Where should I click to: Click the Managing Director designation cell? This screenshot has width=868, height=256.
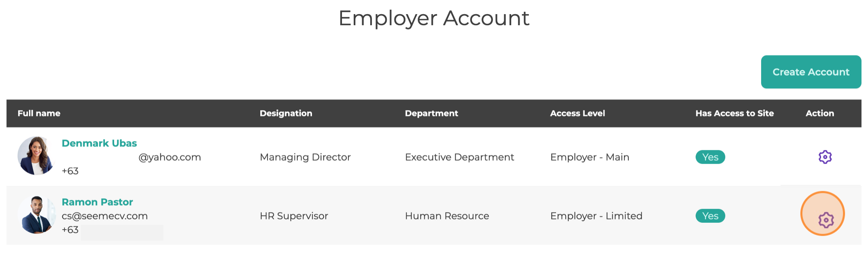(305, 157)
